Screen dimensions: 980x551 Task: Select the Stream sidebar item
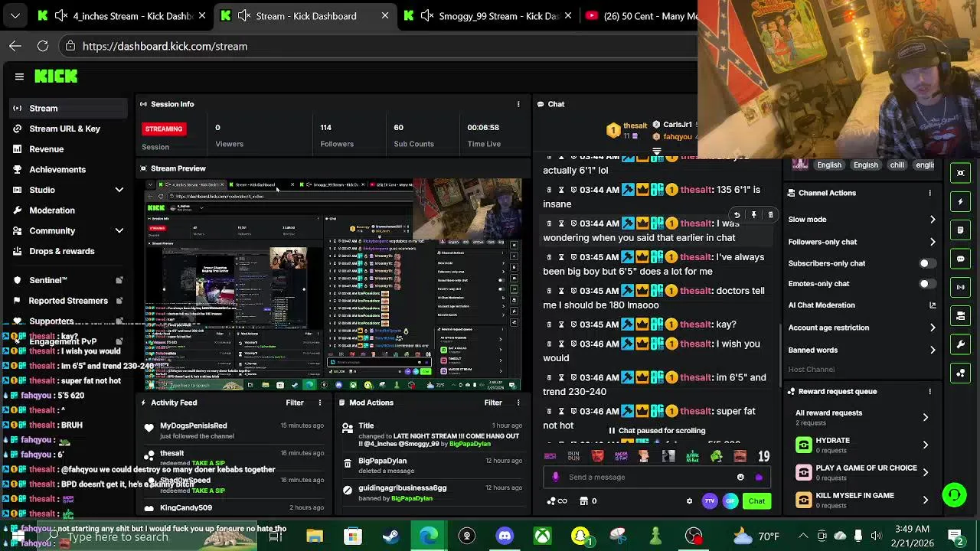tap(69, 108)
